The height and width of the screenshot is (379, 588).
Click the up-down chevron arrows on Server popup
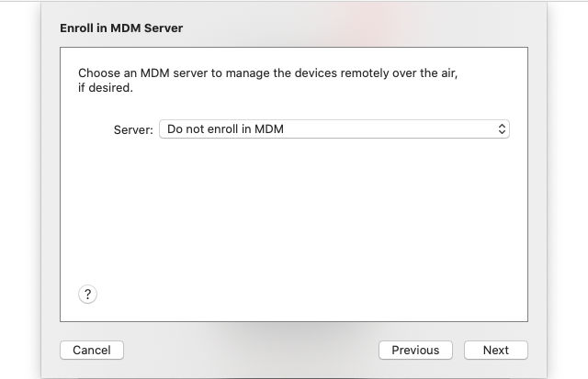coord(502,129)
